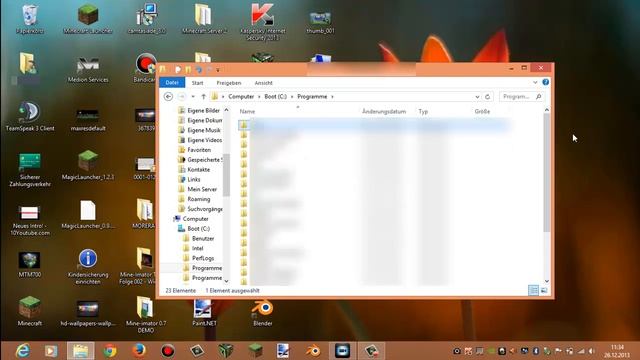Select Eigene Musik in the navigation pane

click(200, 130)
